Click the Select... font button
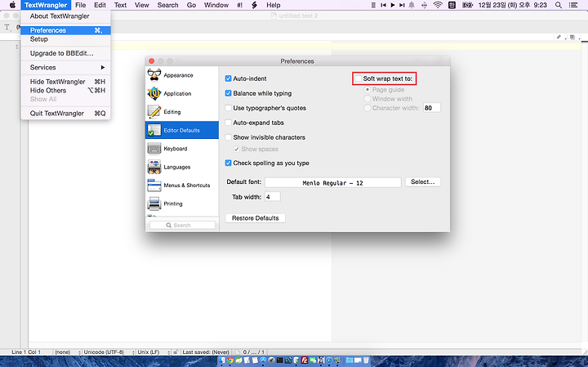 click(423, 182)
